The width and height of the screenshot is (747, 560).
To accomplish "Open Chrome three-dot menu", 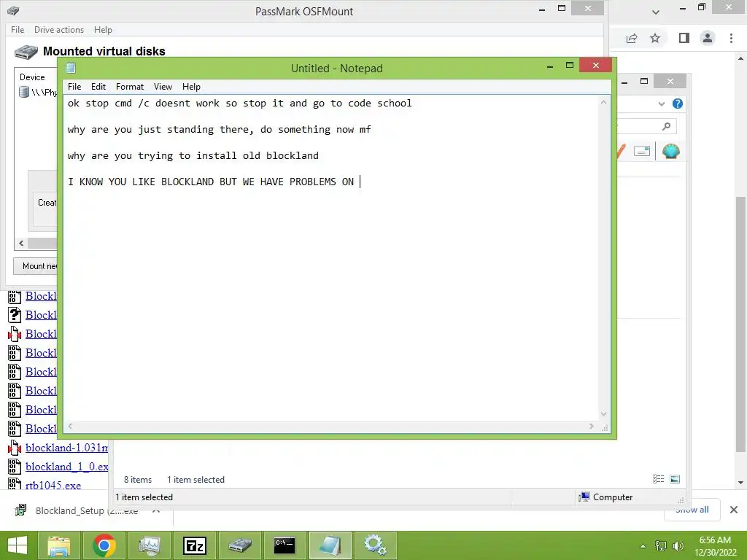I will click(x=731, y=38).
